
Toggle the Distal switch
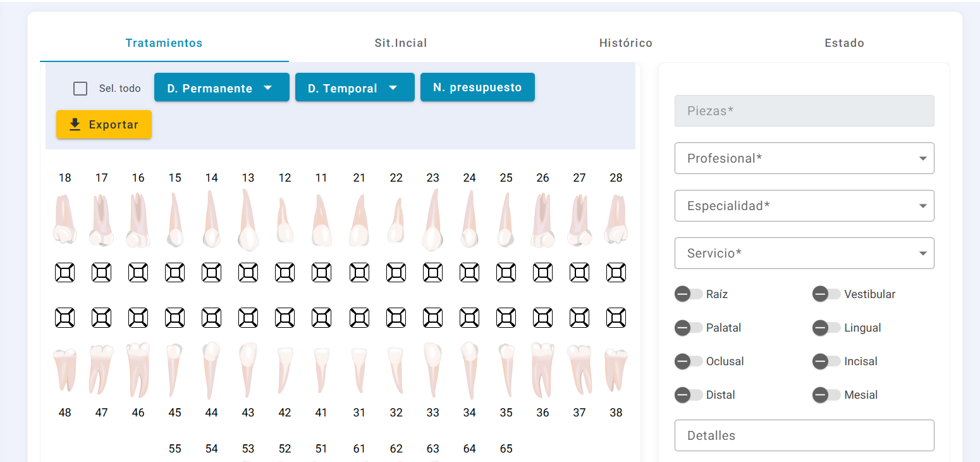point(689,395)
